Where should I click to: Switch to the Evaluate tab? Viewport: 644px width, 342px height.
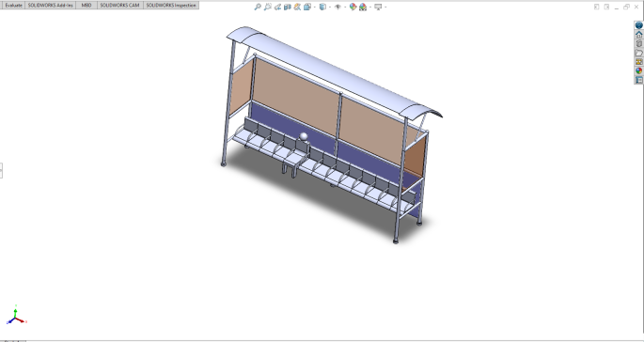click(x=13, y=6)
